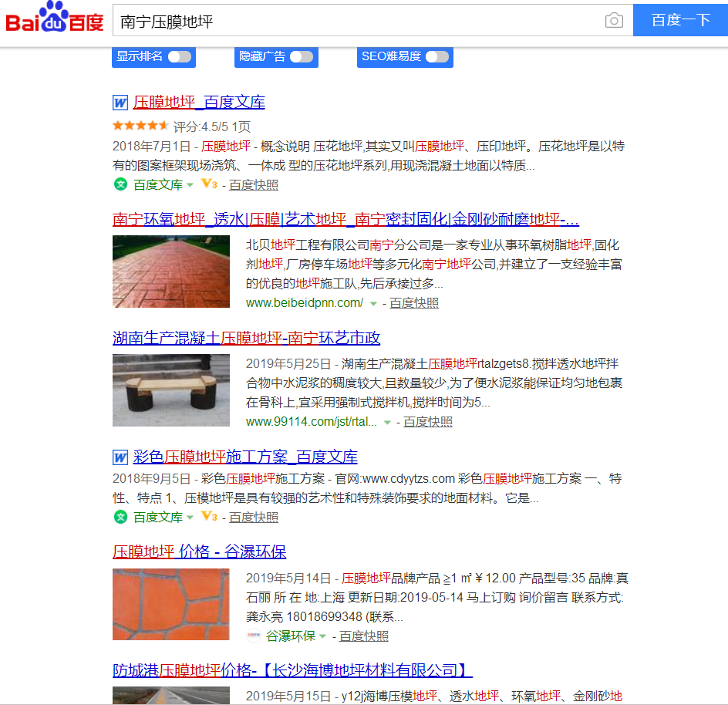The image size is (728, 705).
Task: Click the date text 2018年9月5日
Action: 152,478
